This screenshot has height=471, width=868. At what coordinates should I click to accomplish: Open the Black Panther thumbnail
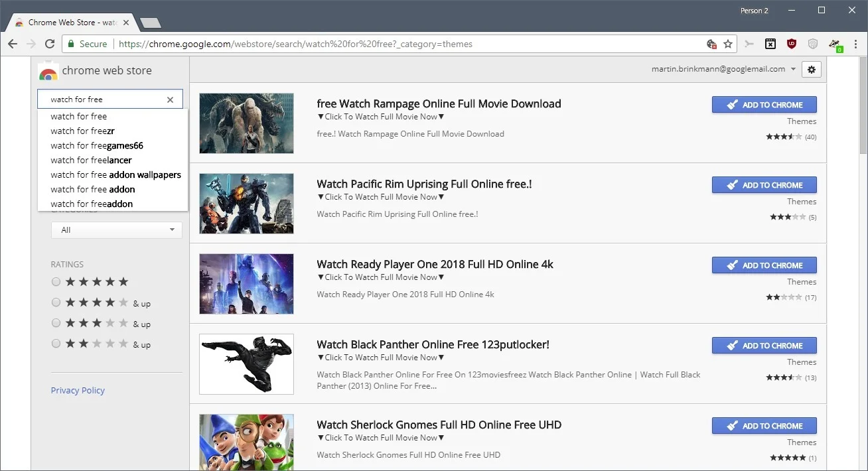click(x=246, y=364)
